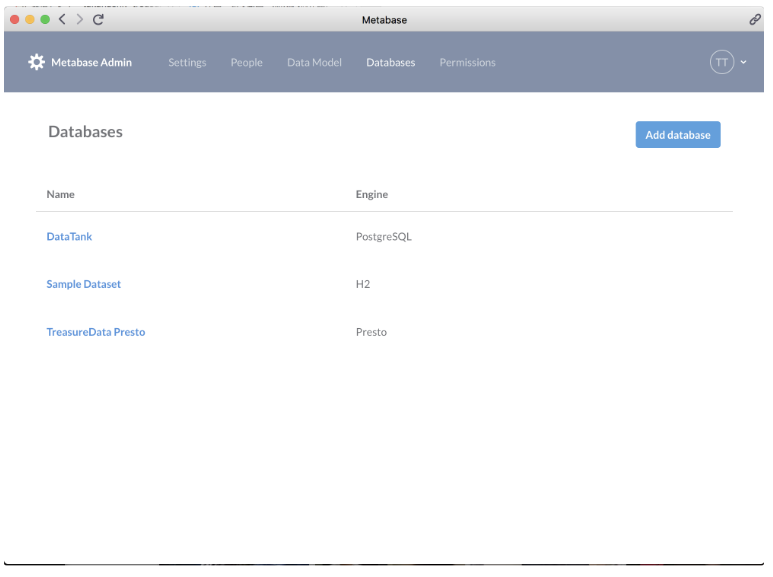Reload the page with refresh icon
This screenshot has width=773, height=577.
pyautogui.click(x=98, y=19)
